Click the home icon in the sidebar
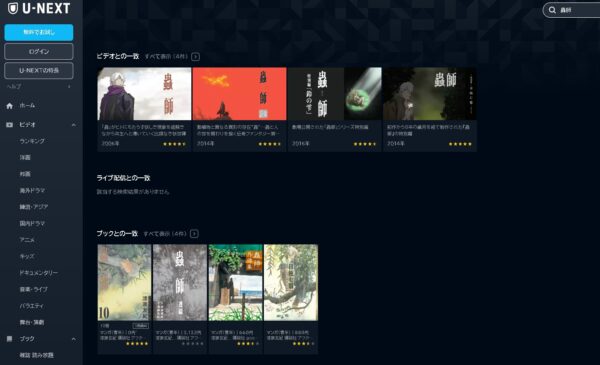This screenshot has height=365, width=600. click(x=10, y=106)
